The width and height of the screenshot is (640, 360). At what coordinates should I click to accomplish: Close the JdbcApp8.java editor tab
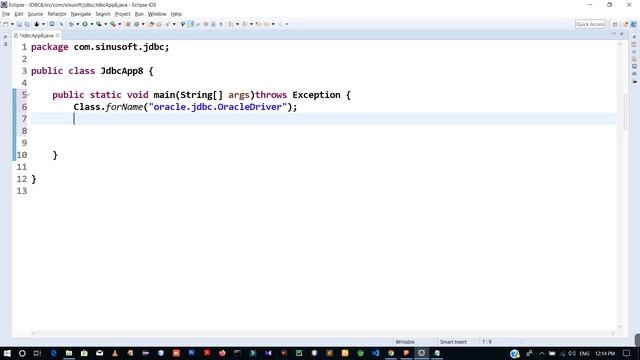tap(58, 36)
